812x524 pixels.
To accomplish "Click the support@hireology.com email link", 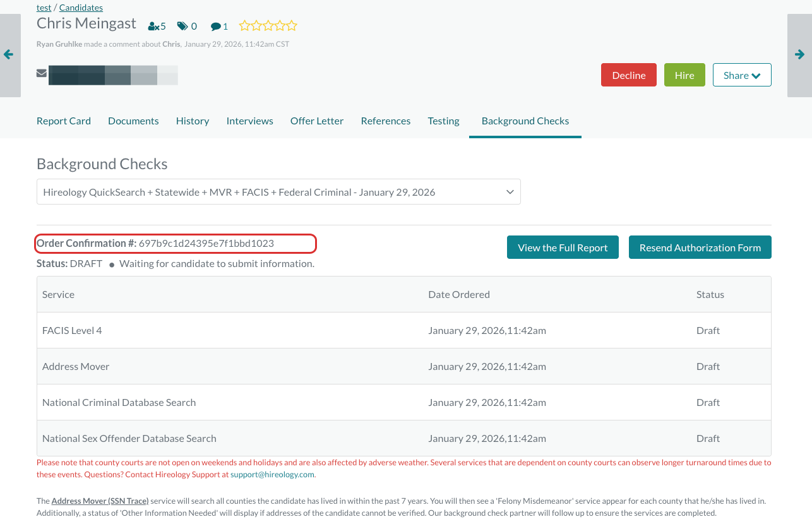I will [272, 474].
